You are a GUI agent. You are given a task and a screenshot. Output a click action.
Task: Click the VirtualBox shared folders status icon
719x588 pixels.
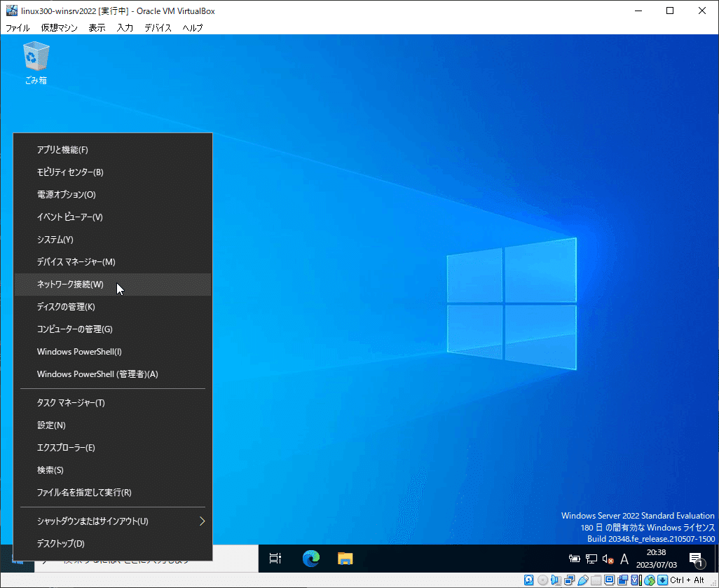click(x=596, y=580)
